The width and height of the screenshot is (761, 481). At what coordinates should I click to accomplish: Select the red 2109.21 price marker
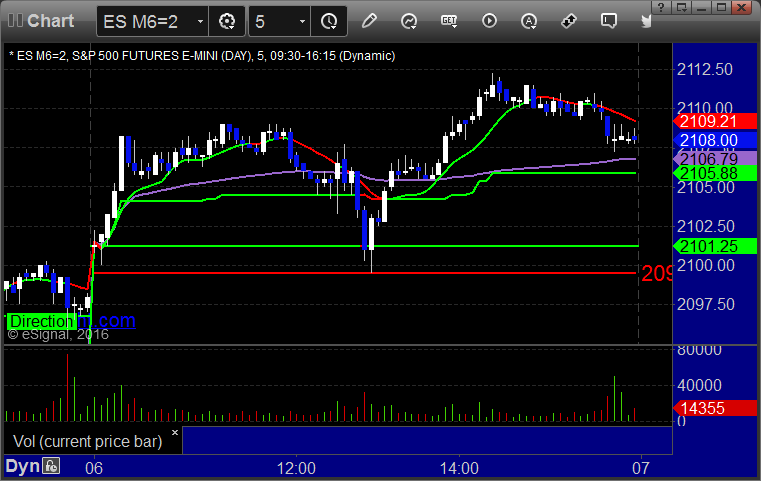click(715, 121)
